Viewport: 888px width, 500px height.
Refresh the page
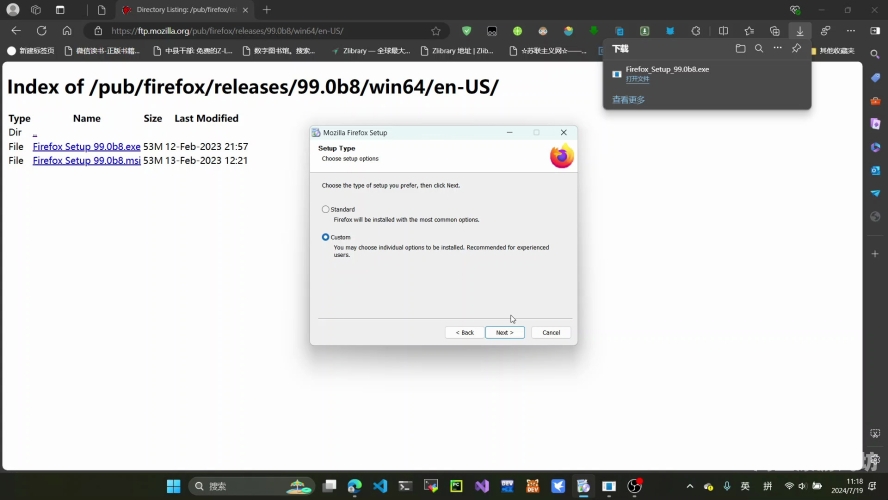click(x=41, y=31)
